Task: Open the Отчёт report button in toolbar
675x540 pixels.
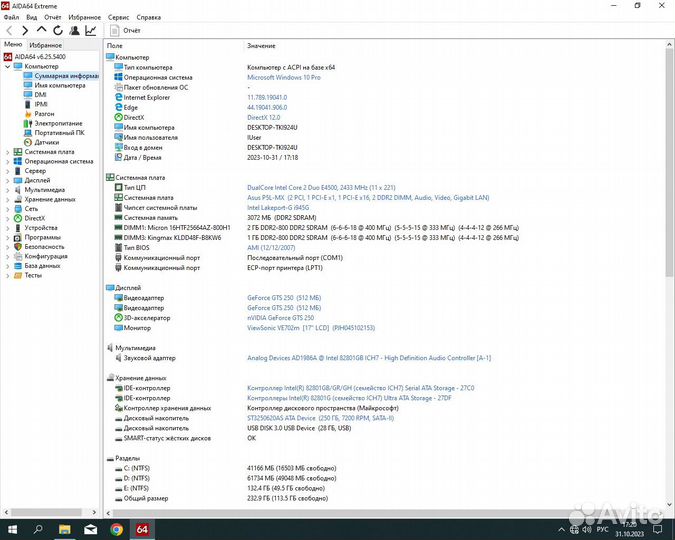Action: [125, 31]
